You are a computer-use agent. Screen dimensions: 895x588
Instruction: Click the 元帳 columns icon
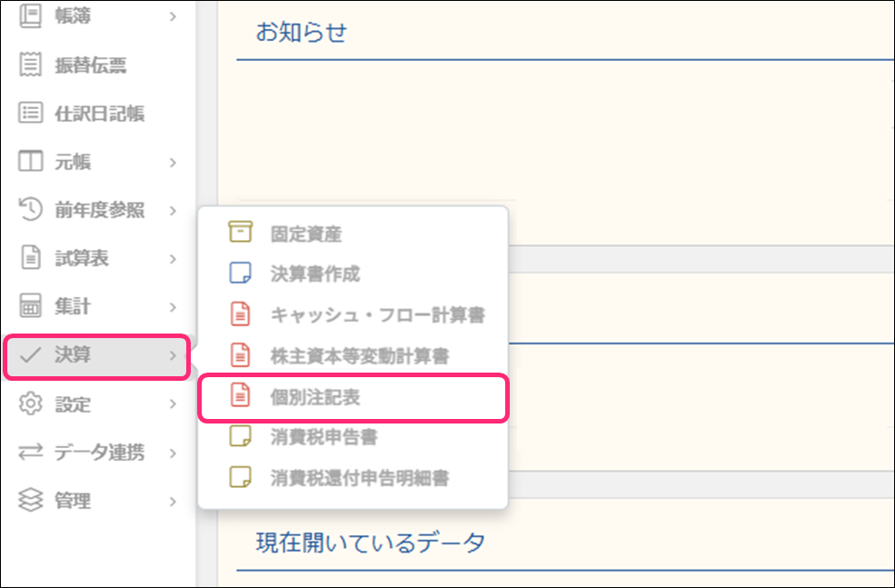(x=31, y=163)
